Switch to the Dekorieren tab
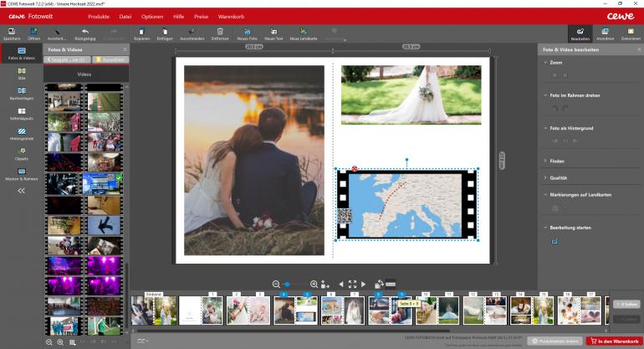This screenshot has width=644, height=349. click(631, 34)
